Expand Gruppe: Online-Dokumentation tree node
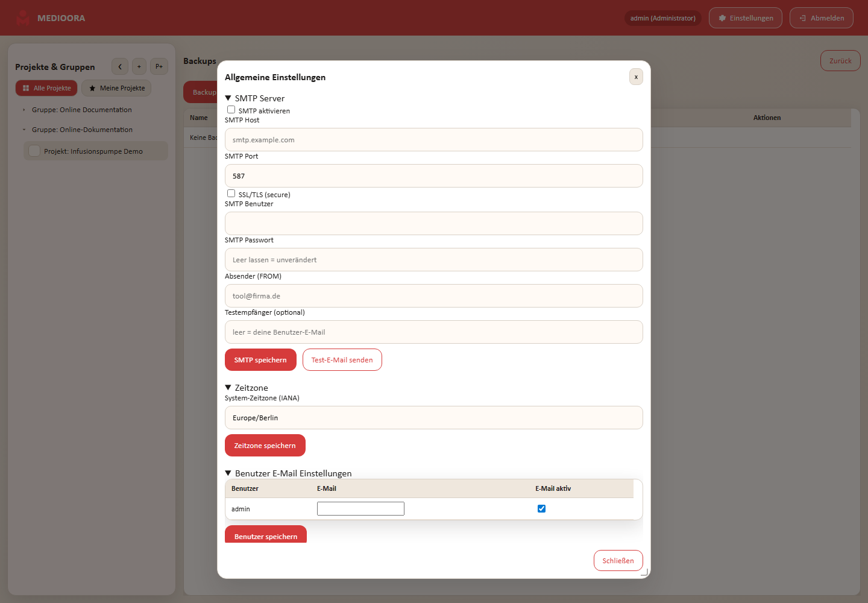The width and height of the screenshot is (868, 603). [24, 130]
